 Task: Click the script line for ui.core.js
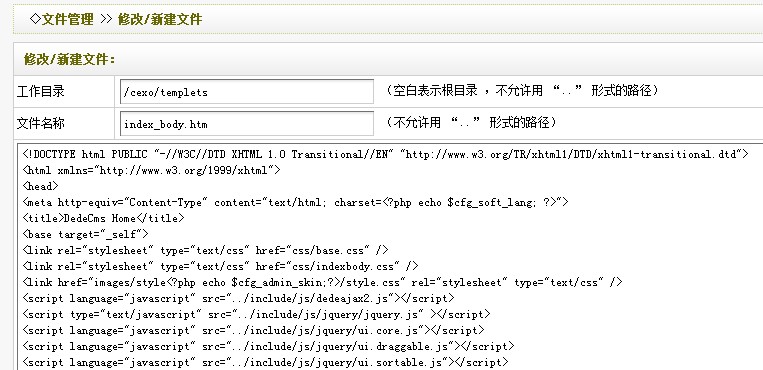(254, 330)
